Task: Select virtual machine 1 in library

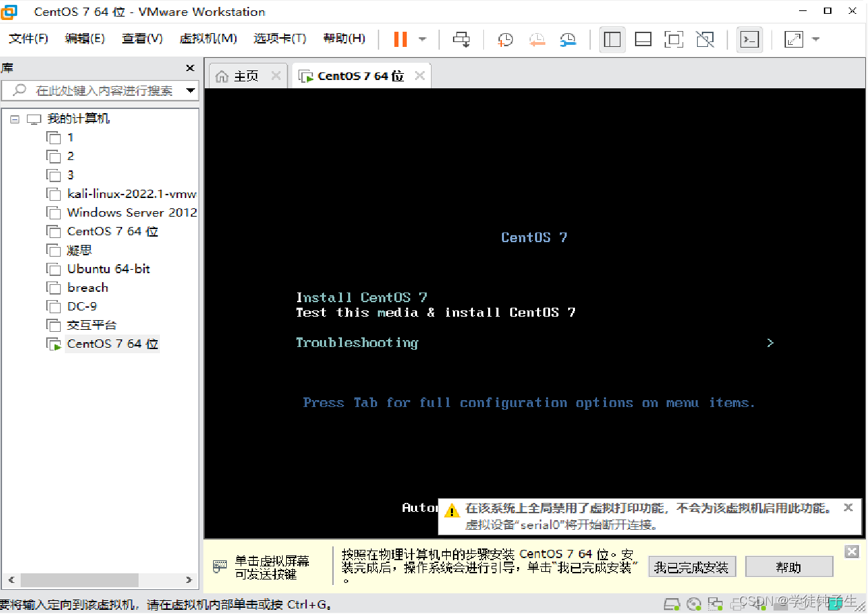Action: click(70, 137)
